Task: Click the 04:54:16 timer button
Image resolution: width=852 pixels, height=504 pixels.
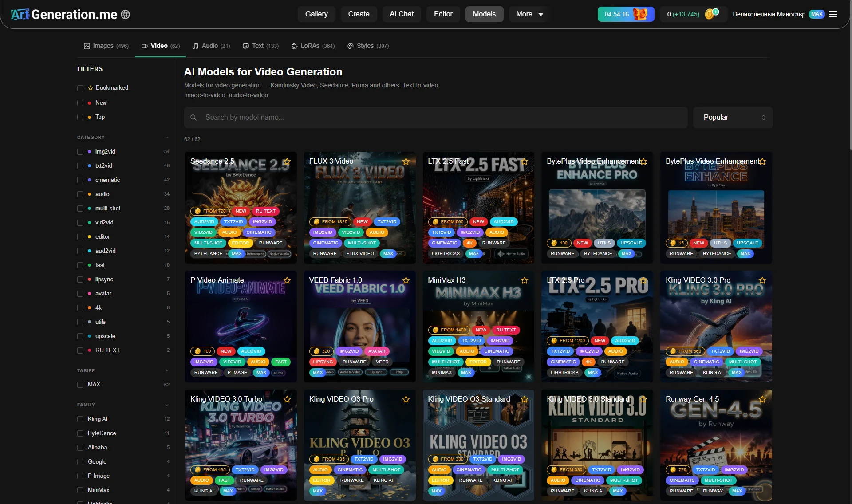Action: pyautogui.click(x=626, y=14)
